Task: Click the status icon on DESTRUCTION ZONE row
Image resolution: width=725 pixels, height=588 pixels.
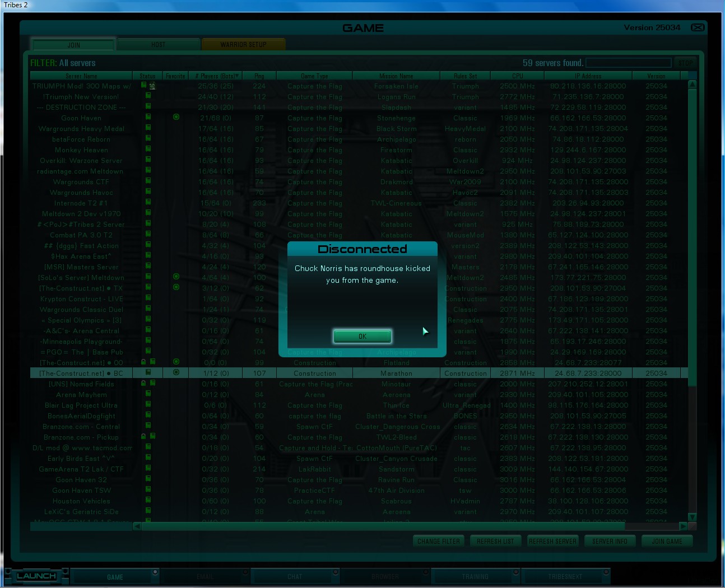Action: pos(148,106)
